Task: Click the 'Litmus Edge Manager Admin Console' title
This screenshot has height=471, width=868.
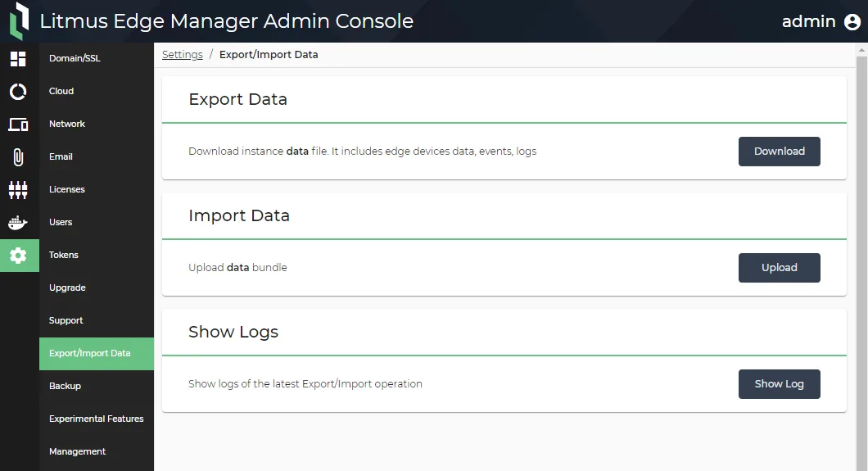Action: pos(226,21)
